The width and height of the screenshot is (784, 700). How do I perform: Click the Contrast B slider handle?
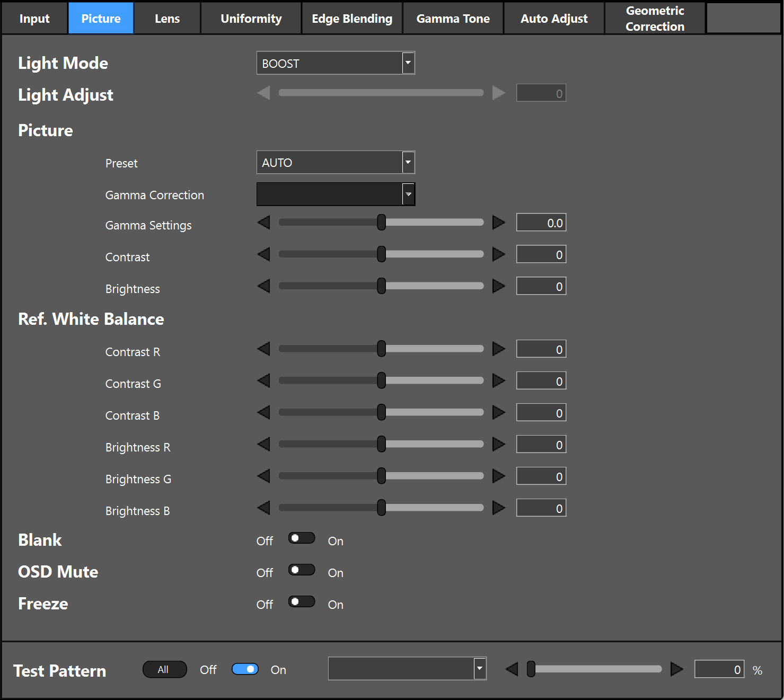click(381, 413)
